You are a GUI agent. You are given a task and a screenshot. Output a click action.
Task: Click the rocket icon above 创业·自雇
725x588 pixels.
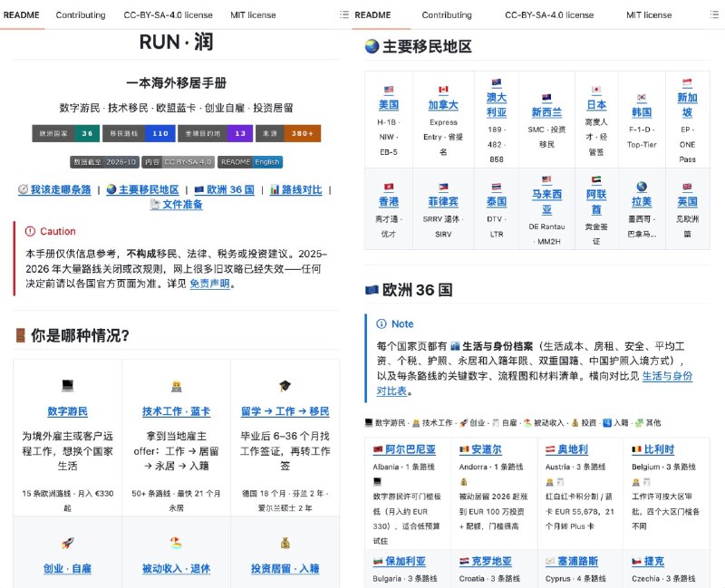tap(67, 543)
